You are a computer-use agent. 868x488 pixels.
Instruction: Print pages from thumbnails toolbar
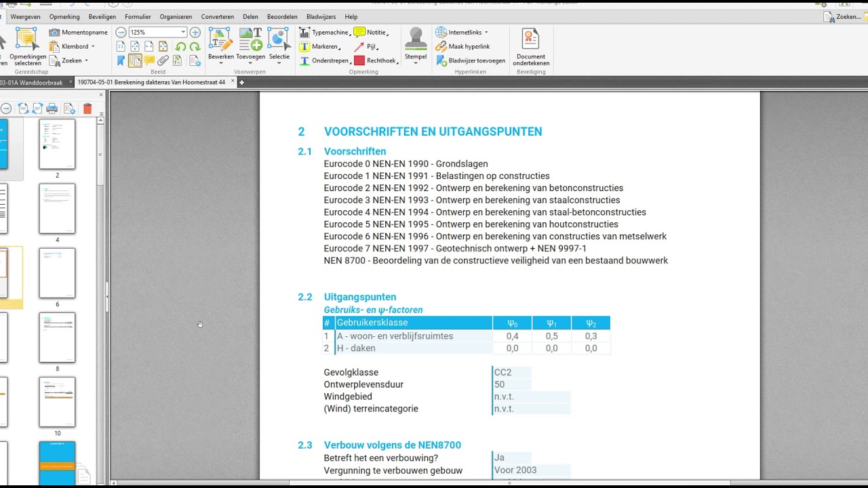[x=52, y=108]
